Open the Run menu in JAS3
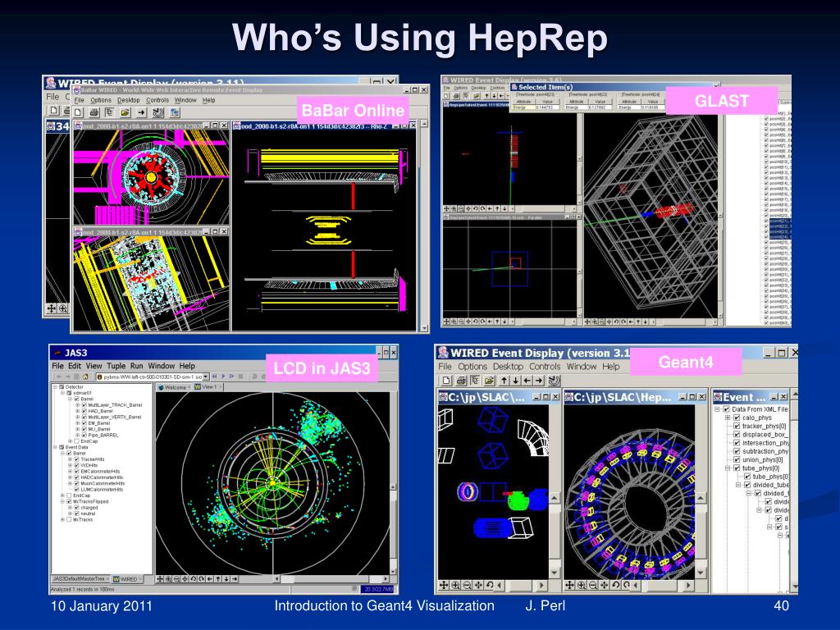840x630 pixels. point(137,366)
